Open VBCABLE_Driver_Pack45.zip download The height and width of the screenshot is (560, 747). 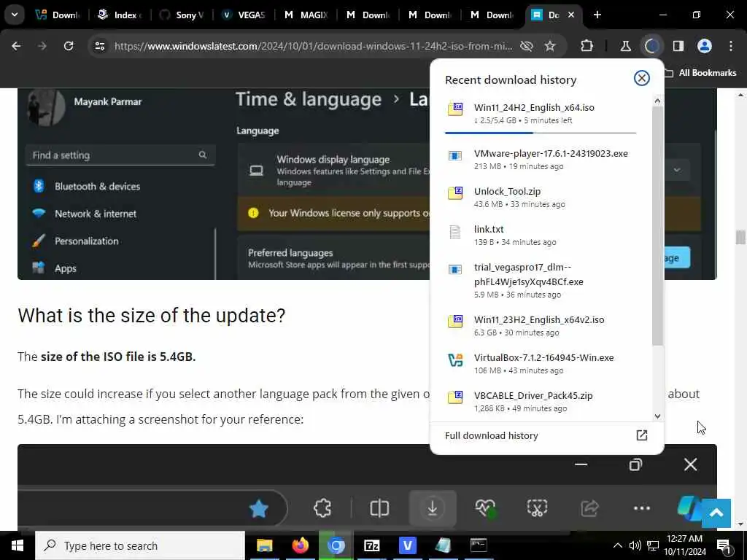541,402
